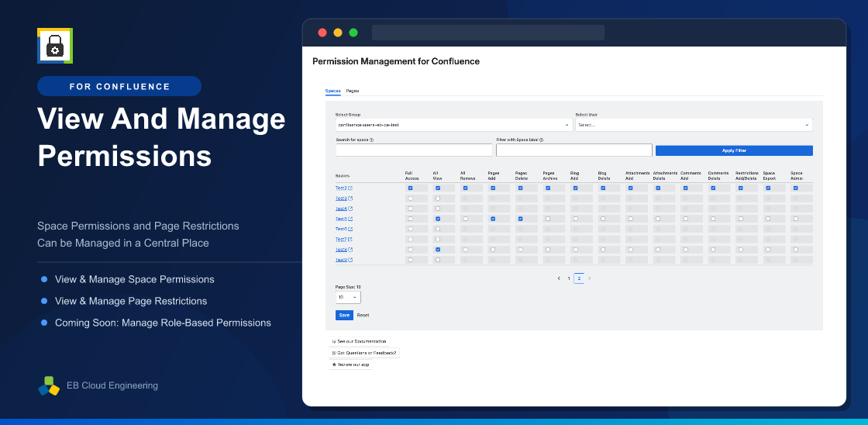Open See our Documentation link
Screen dimensions: 868x425
point(359,341)
